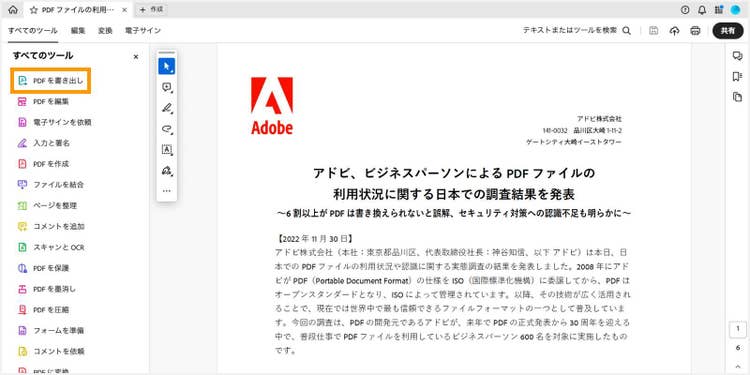Close the PDF ファイルの利用 document tab
This screenshot has height=375, width=750.
[124, 10]
